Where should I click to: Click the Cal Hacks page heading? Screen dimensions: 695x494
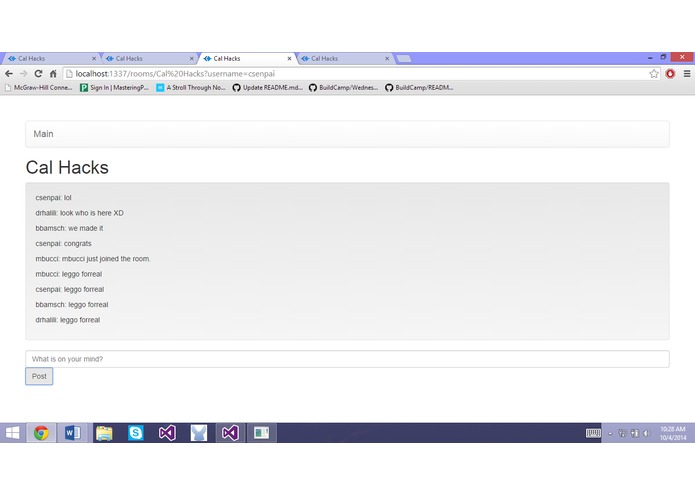67,167
